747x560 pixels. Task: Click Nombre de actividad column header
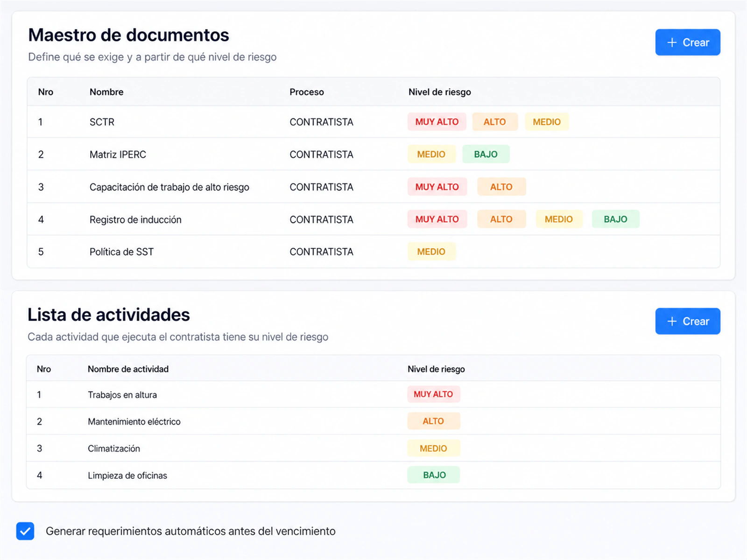point(128,369)
